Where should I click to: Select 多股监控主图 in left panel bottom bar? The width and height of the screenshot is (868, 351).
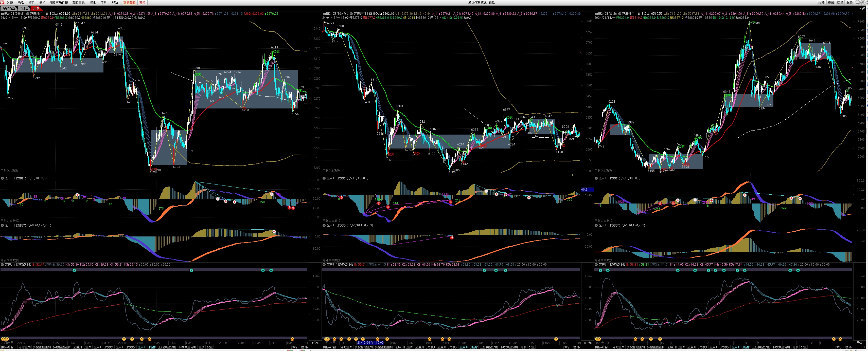coord(42,347)
